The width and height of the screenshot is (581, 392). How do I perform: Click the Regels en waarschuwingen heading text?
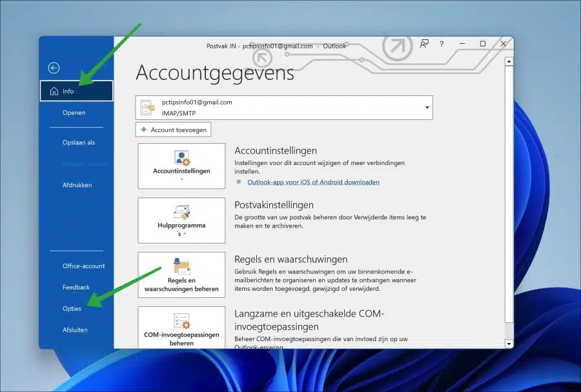click(291, 259)
